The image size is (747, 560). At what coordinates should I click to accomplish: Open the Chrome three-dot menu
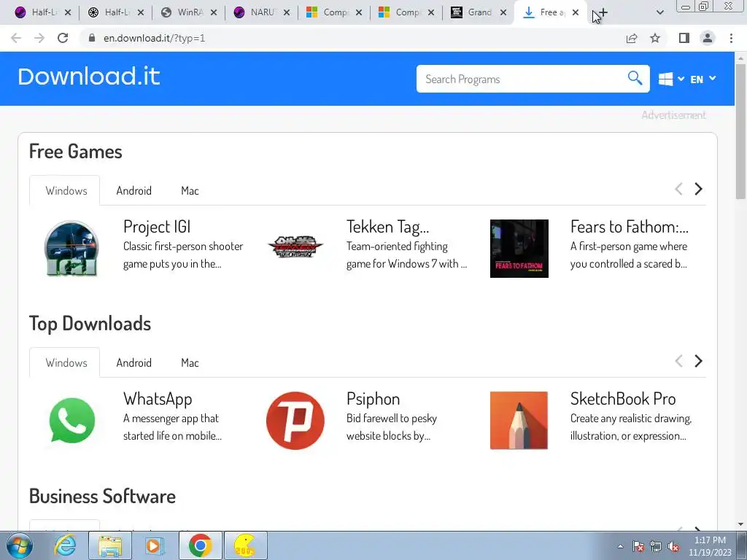point(731,38)
